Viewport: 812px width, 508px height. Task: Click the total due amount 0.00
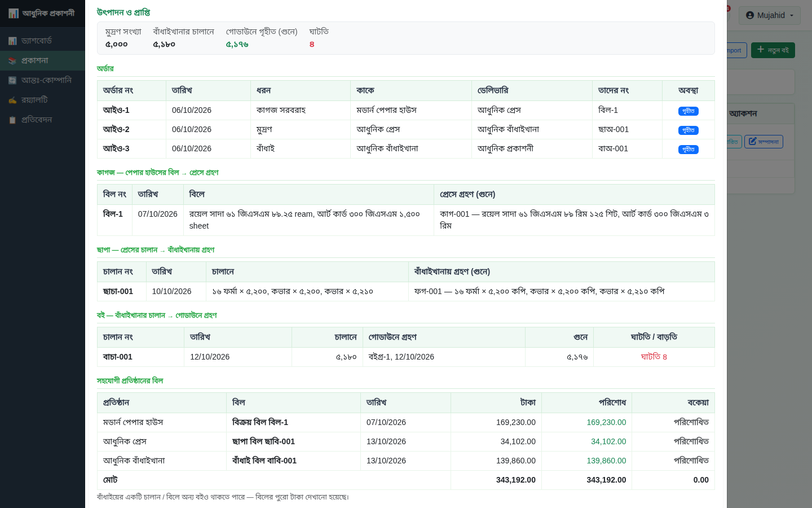tap(701, 480)
